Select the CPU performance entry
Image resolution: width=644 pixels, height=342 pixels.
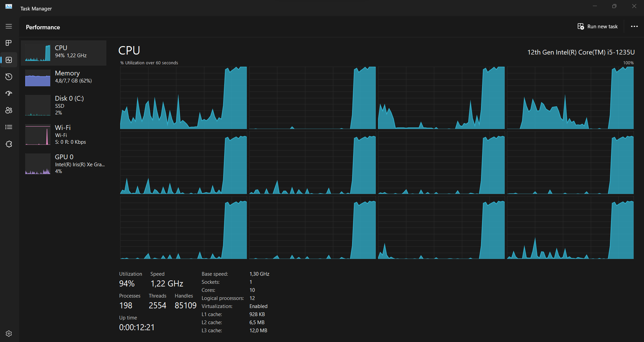tap(64, 53)
